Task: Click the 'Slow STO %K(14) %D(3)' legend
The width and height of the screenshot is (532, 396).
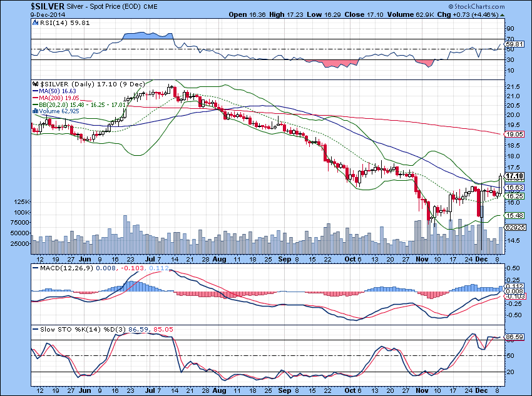Action: 83,329
